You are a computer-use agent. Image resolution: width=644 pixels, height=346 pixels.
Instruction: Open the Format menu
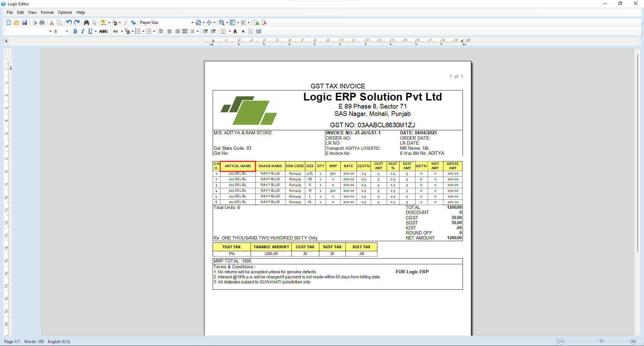(x=47, y=12)
